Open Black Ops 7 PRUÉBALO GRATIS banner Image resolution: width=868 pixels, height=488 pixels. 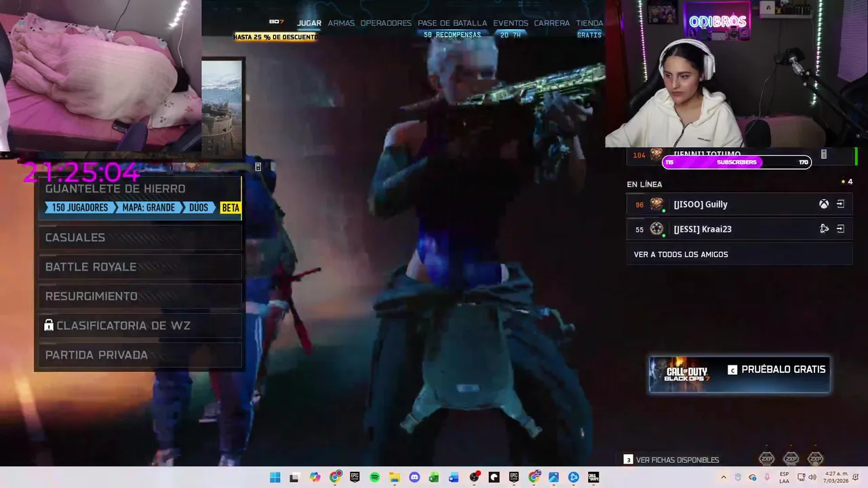click(x=739, y=375)
